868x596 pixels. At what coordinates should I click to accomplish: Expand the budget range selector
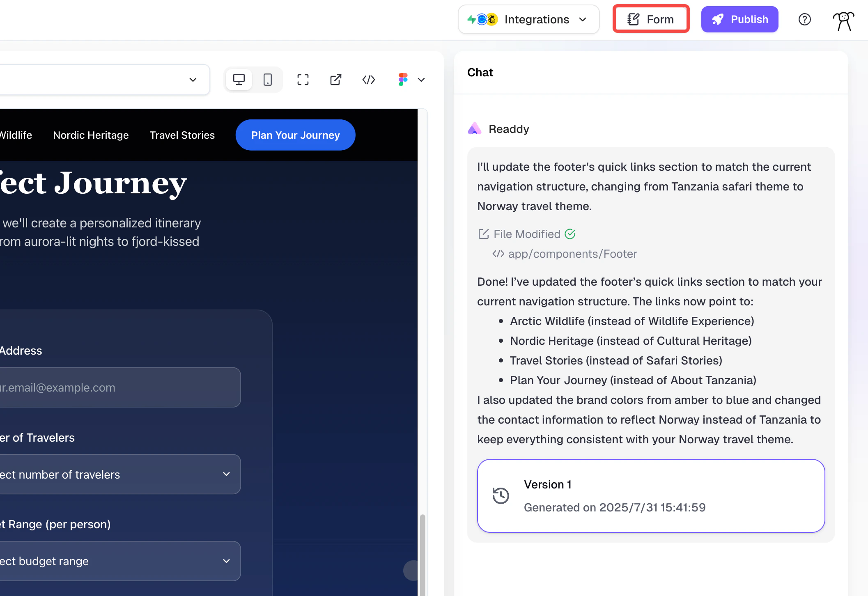point(120,561)
